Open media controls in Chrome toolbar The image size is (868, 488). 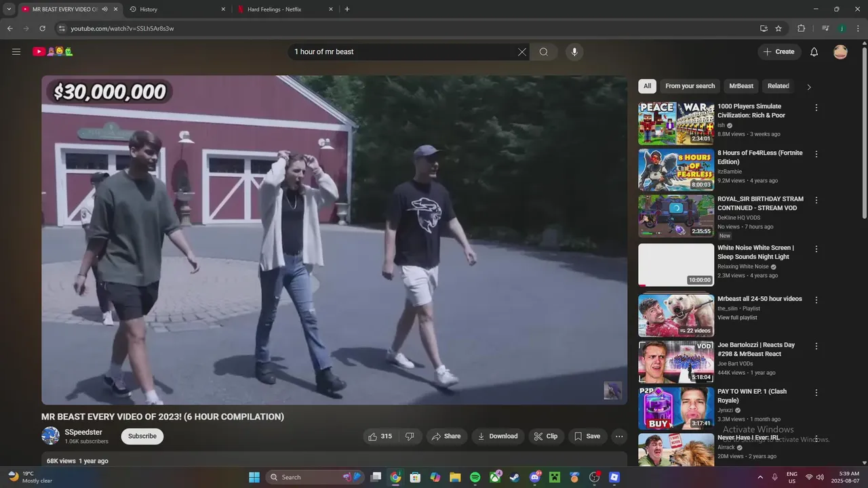point(825,28)
